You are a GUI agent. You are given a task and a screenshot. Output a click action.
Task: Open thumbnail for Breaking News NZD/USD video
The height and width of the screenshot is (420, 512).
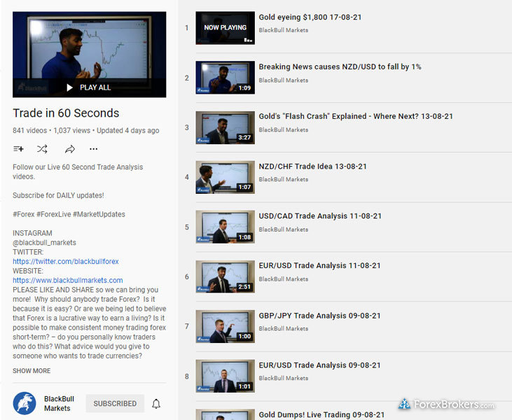coord(225,78)
